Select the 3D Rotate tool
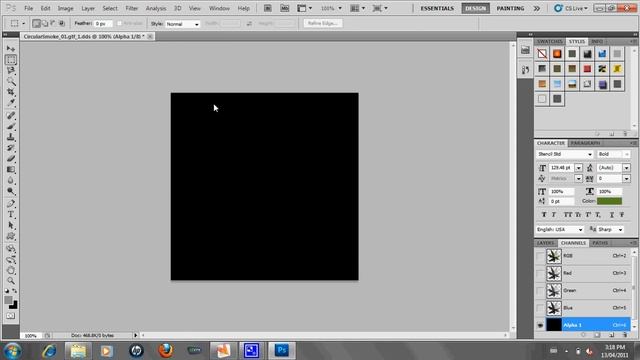 [11, 249]
